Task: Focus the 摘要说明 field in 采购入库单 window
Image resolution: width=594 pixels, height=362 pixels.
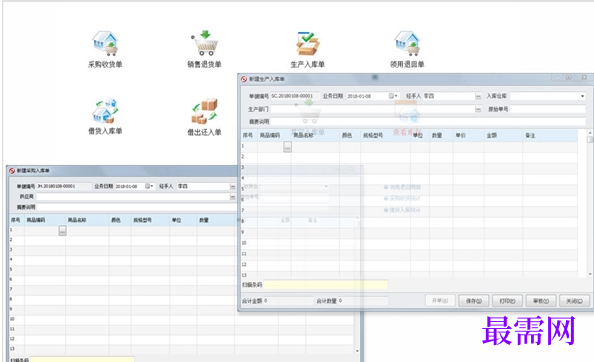Action: (136, 207)
